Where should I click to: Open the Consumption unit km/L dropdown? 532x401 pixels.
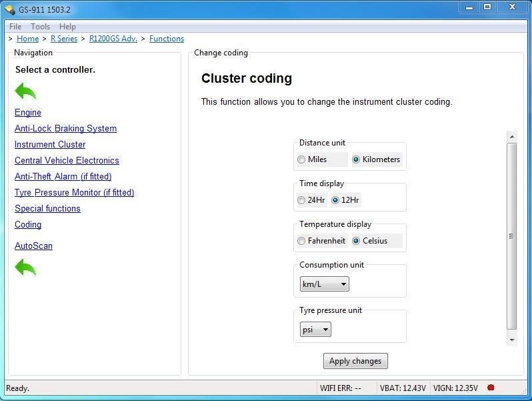pos(325,284)
